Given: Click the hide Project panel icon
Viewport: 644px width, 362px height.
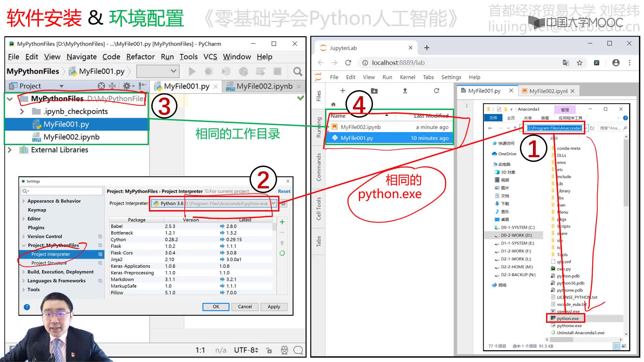Looking at the screenshot, I should [x=143, y=86].
